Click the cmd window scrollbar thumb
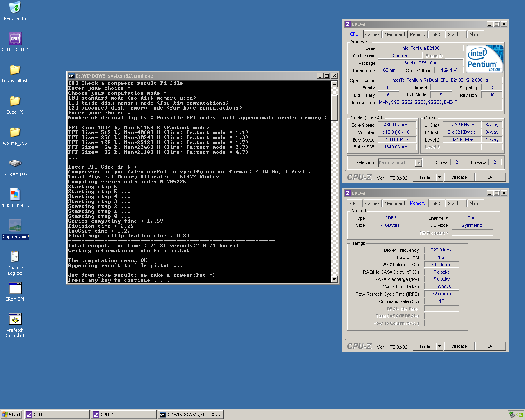This screenshot has width=525, height=420. tap(334, 107)
